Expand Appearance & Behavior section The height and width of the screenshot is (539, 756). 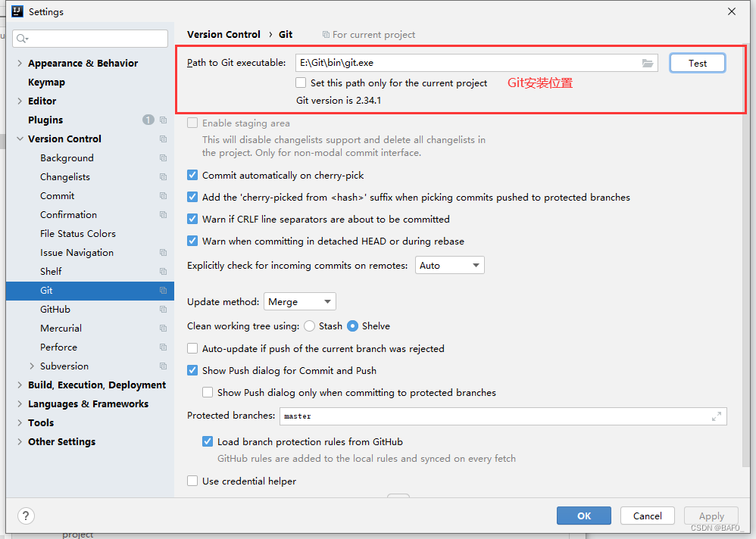[x=19, y=63]
